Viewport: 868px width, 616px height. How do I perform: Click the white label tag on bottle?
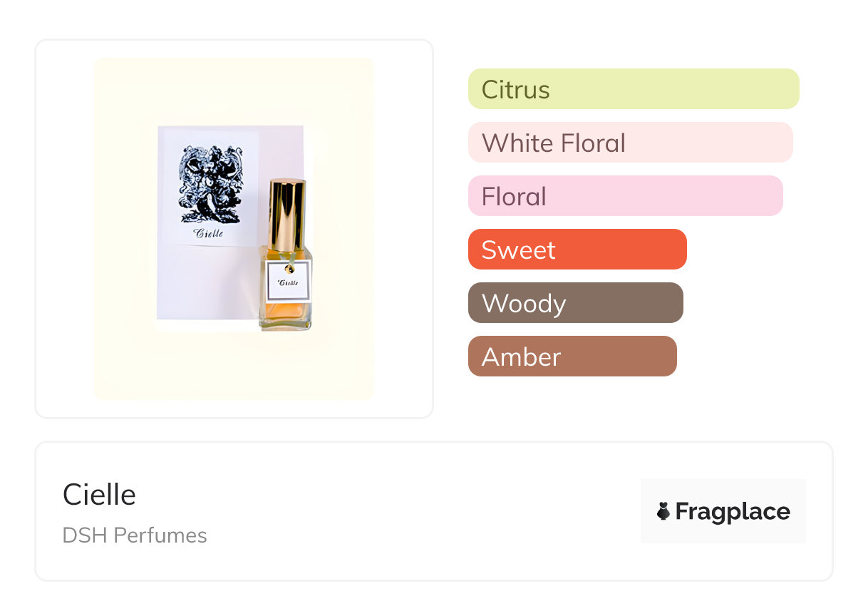coord(288,281)
